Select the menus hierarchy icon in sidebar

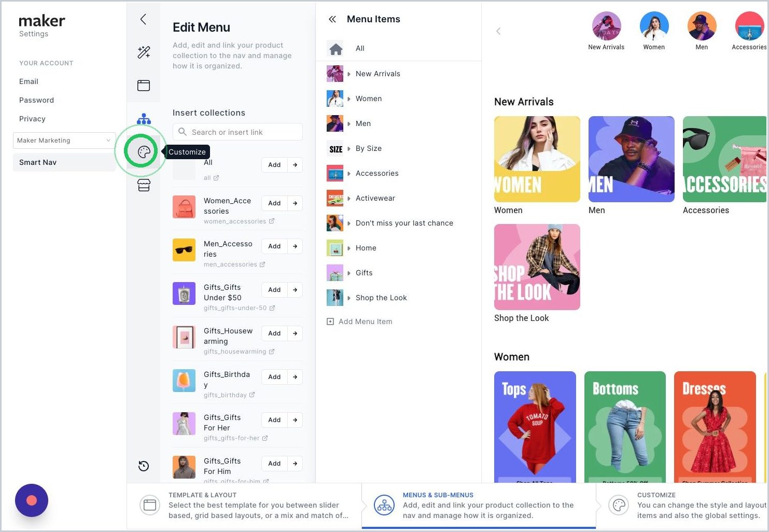coord(144,119)
